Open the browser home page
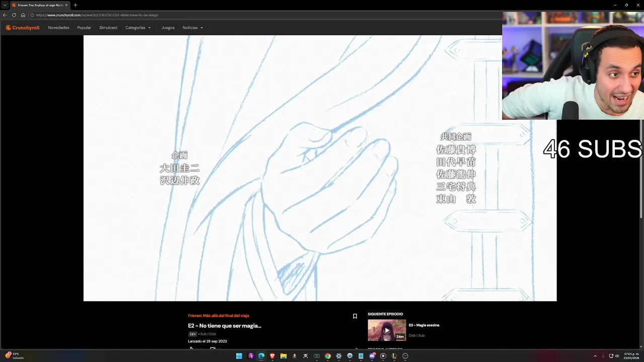Viewport: 644px width, 362px height. point(23,15)
